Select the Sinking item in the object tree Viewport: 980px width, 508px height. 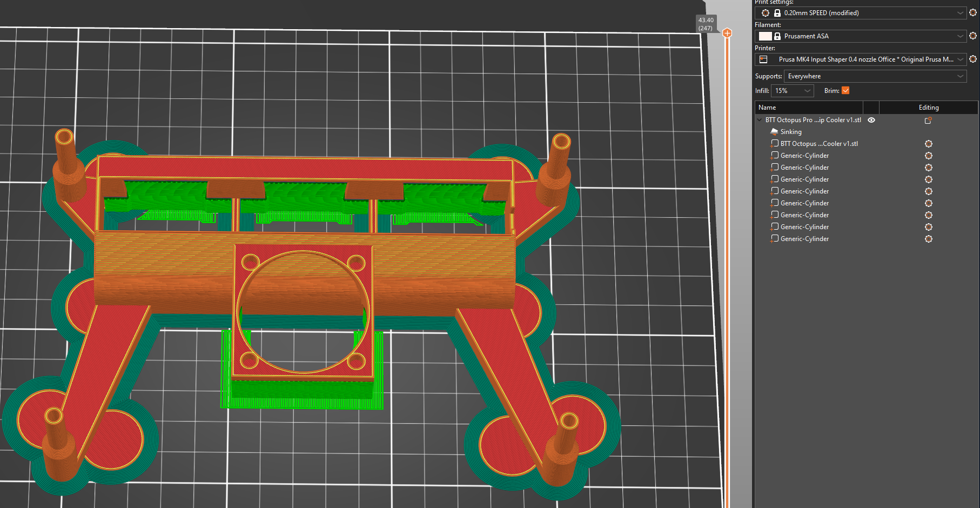click(x=791, y=131)
